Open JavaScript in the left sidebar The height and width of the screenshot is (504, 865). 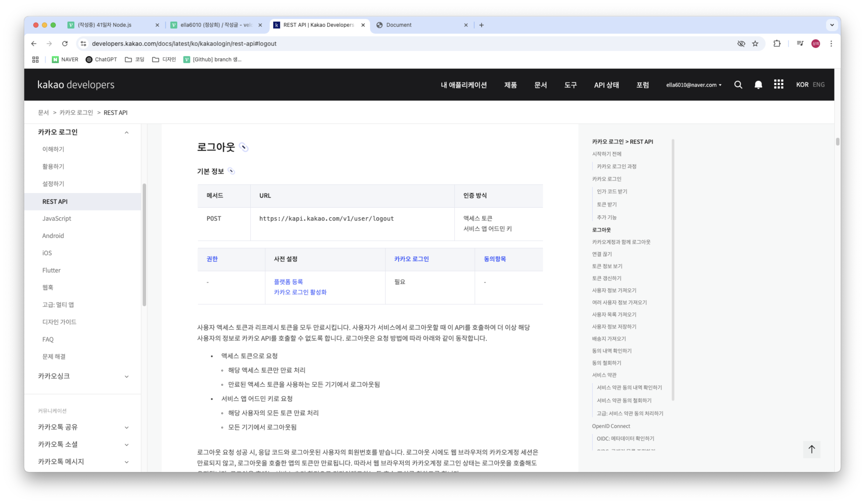[x=57, y=218]
